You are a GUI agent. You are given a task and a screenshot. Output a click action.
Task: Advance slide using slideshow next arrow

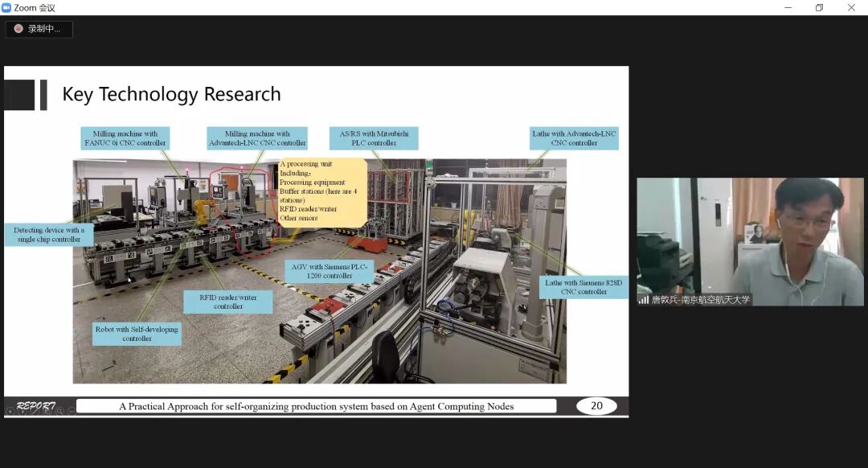(x=23, y=412)
